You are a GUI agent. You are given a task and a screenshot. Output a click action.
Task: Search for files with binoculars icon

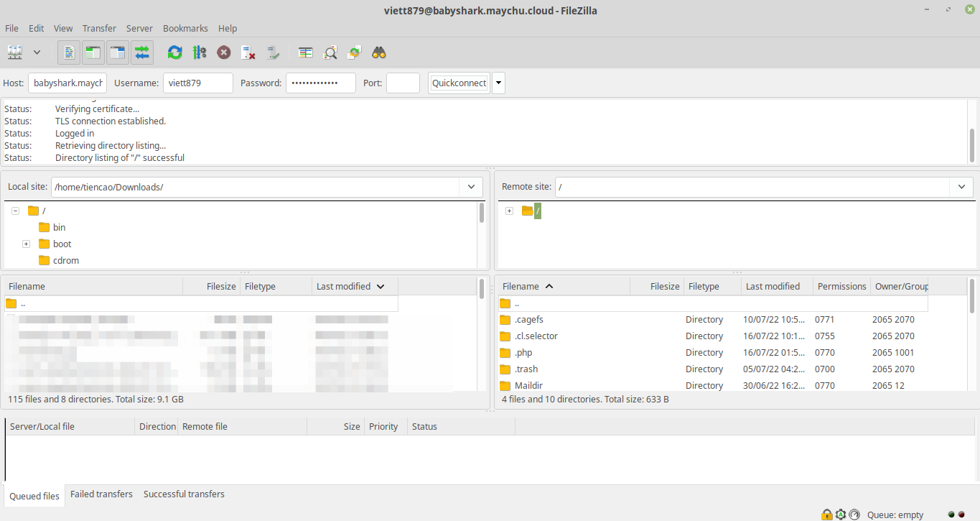pos(379,52)
